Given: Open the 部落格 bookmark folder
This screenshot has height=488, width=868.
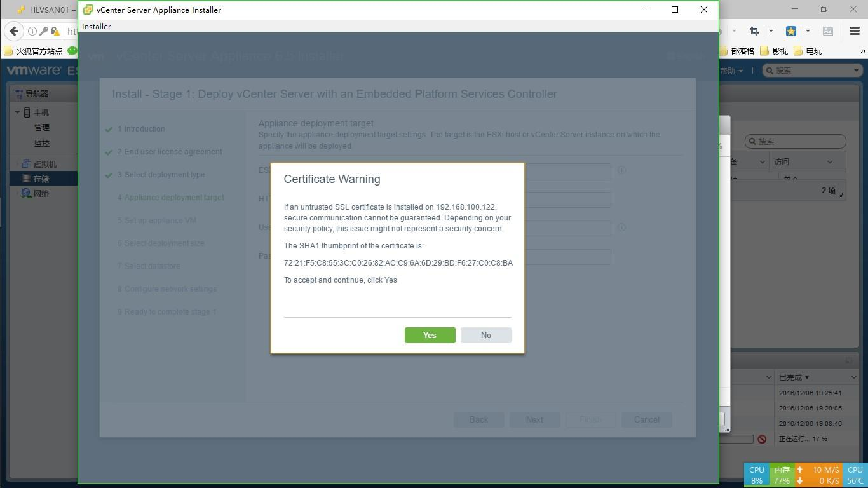Looking at the screenshot, I should click(x=736, y=51).
